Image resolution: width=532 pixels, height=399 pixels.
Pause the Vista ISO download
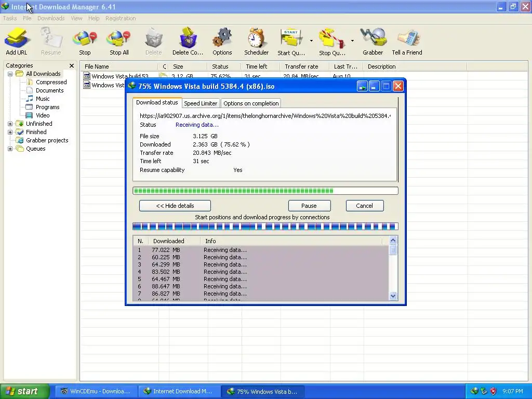(x=310, y=206)
